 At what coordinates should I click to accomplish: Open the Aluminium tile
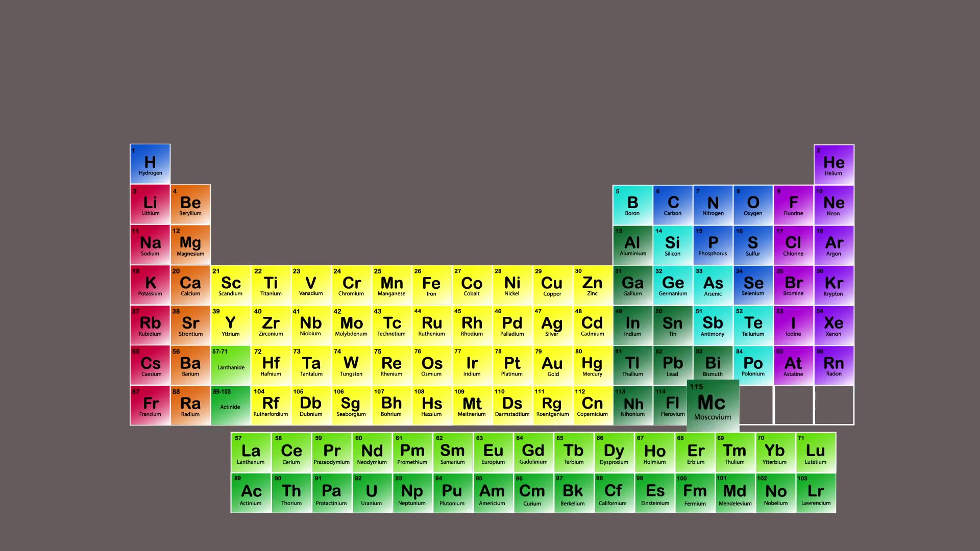(632, 245)
